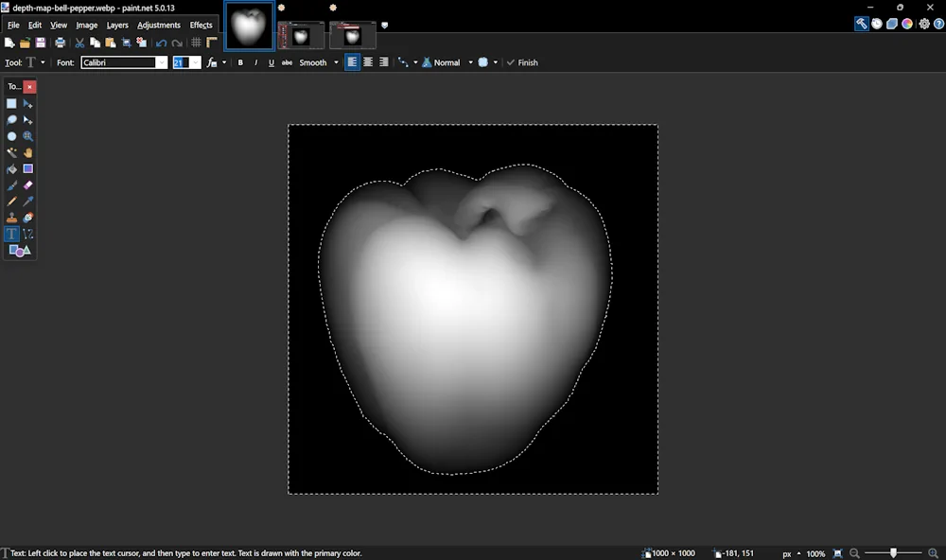Set text alignment to left
Screen dimensions: 946x560
tap(352, 62)
